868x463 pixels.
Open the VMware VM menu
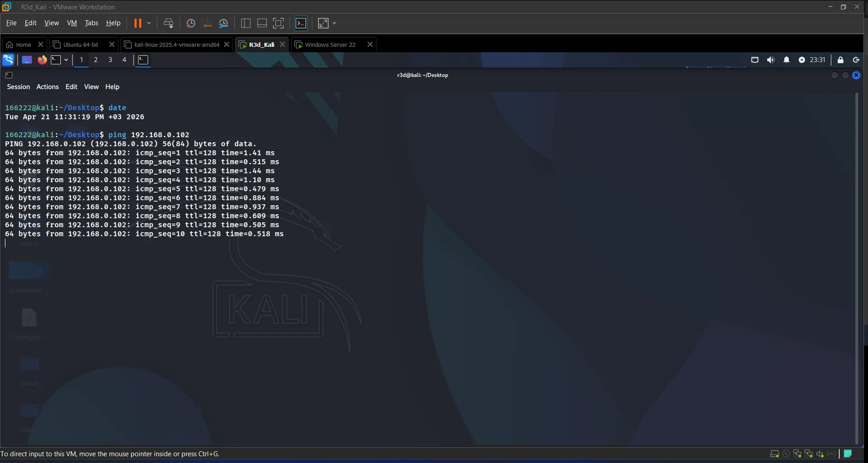pos(72,23)
